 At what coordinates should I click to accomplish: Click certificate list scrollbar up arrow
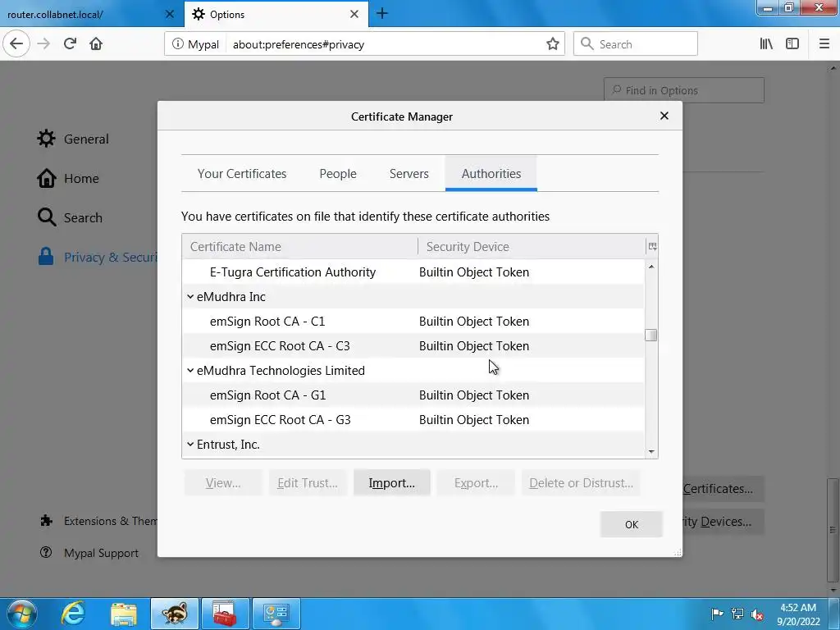[651, 267]
